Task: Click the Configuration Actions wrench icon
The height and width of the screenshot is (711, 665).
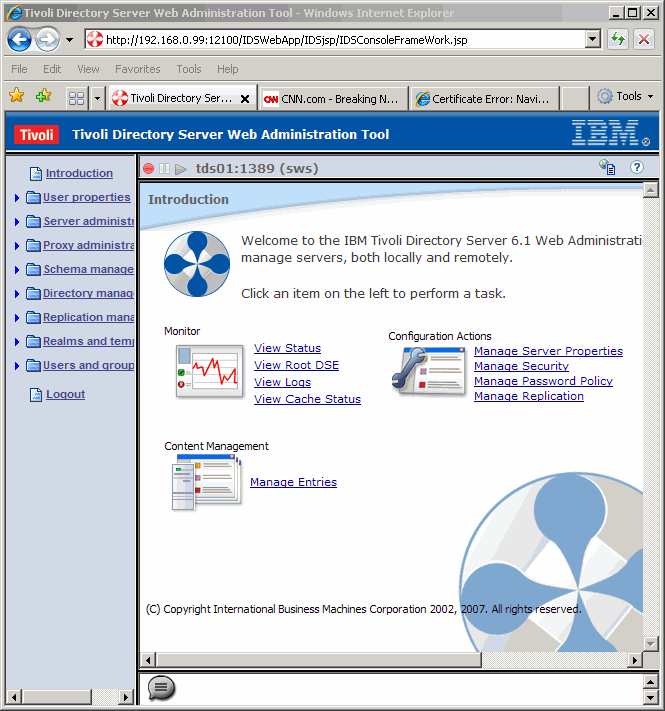Action: click(x=429, y=370)
